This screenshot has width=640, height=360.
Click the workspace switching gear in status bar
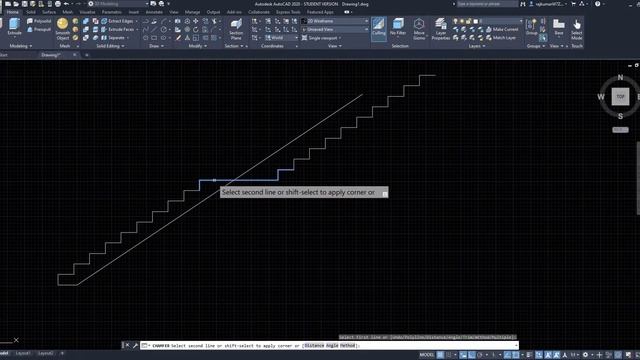pos(585,355)
